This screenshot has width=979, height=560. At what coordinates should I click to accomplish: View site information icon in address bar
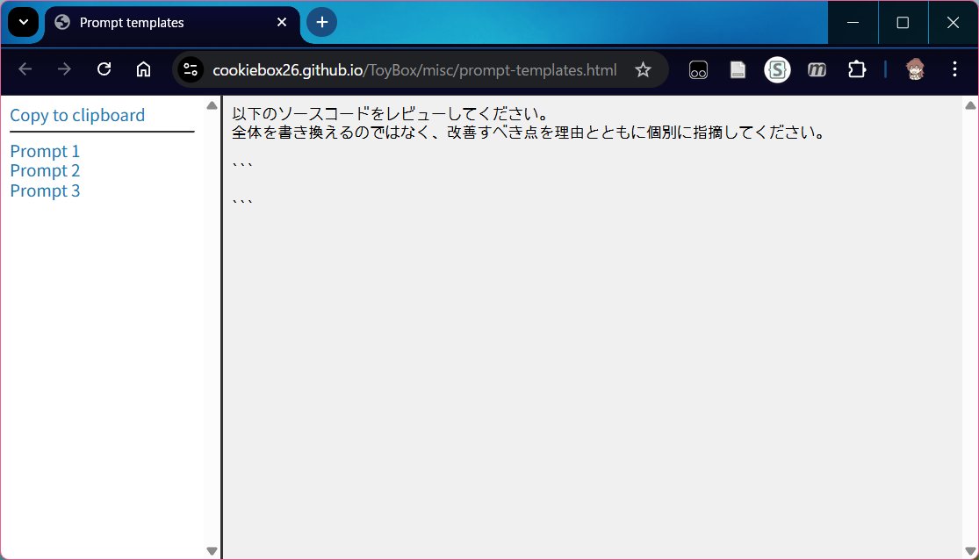(191, 69)
